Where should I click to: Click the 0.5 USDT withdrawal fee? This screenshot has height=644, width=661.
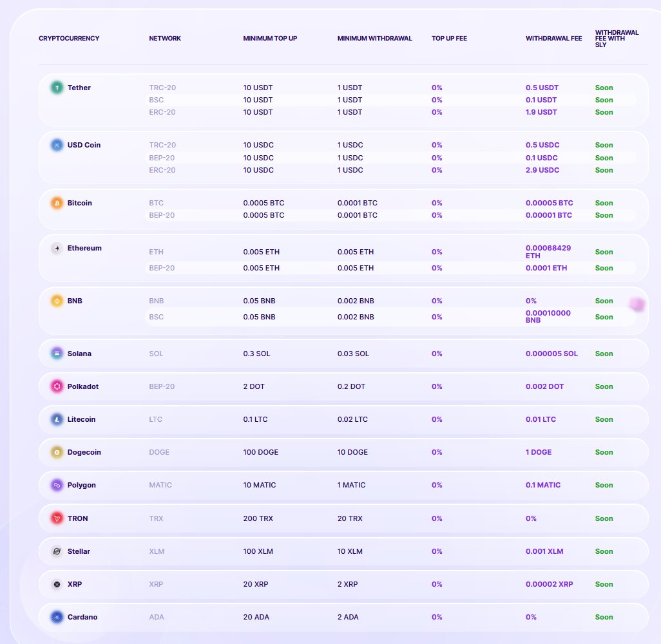click(542, 88)
